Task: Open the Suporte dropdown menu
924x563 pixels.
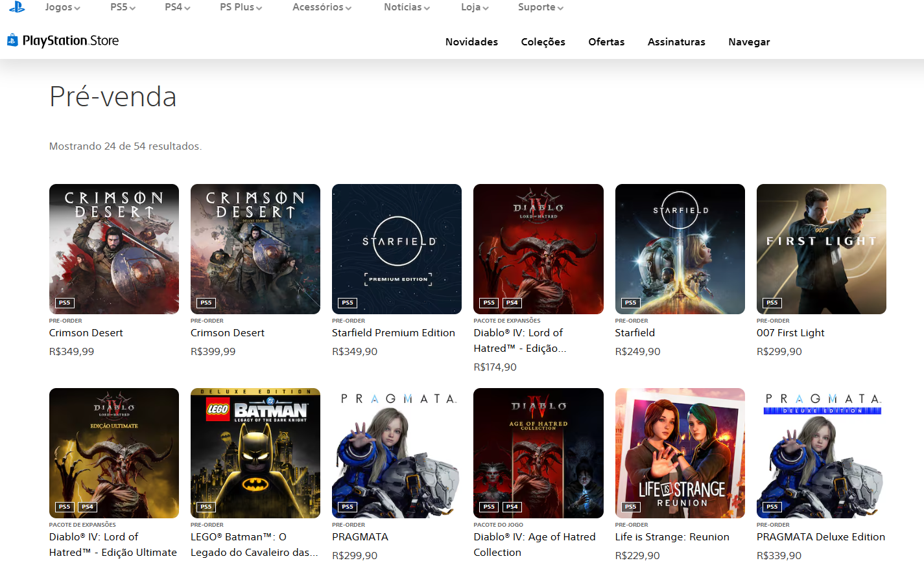Action: pos(540,7)
